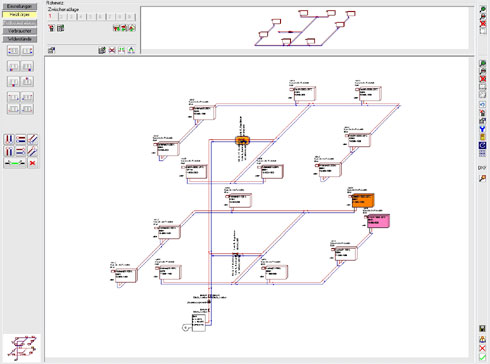The width and height of the screenshot is (490, 364).
Task: Click the trash icon under Zwischenablage
Action: [x=51, y=28]
